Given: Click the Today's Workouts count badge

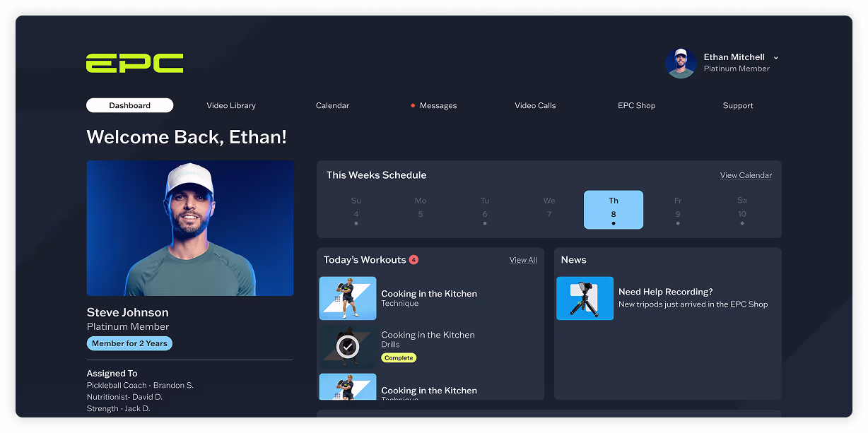Looking at the screenshot, I should tap(414, 260).
